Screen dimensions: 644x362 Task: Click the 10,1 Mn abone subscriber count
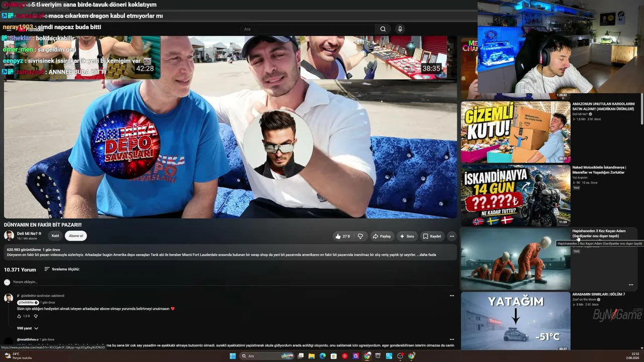(27, 238)
